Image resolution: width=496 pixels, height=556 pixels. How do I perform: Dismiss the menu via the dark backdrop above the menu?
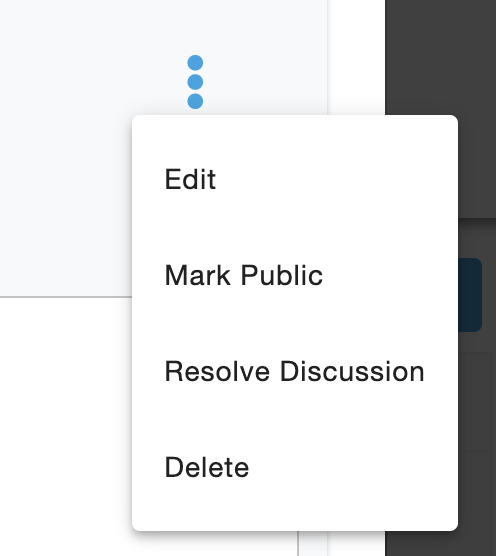(x=440, y=57)
